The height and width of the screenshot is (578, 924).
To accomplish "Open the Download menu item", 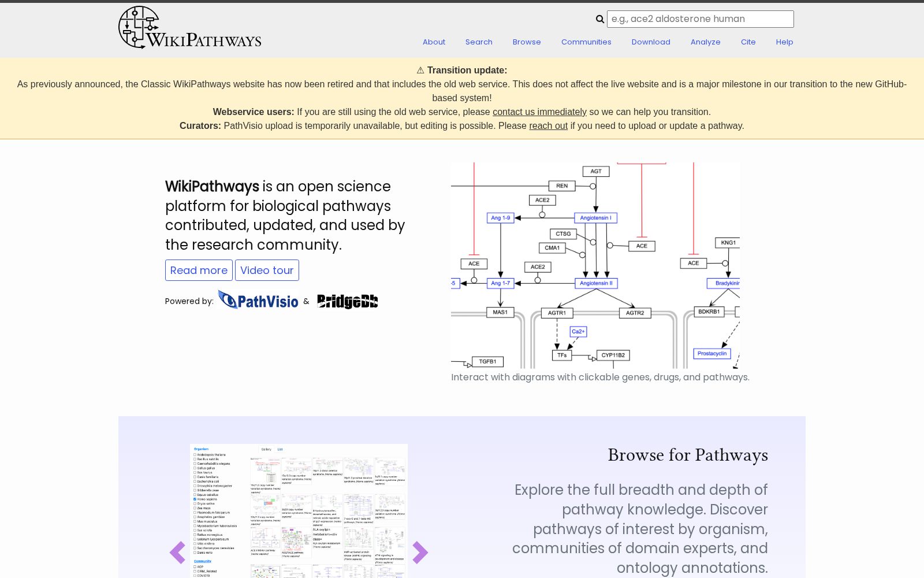I will pyautogui.click(x=651, y=42).
